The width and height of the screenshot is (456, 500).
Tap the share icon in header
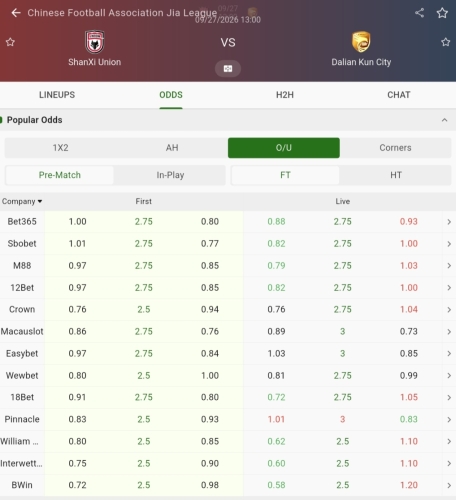tap(419, 13)
